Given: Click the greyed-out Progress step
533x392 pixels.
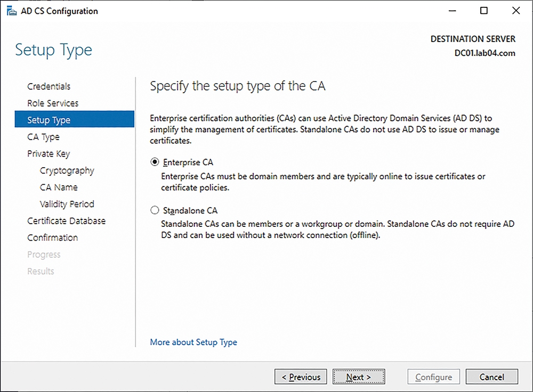Looking at the screenshot, I should tap(44, 255).
